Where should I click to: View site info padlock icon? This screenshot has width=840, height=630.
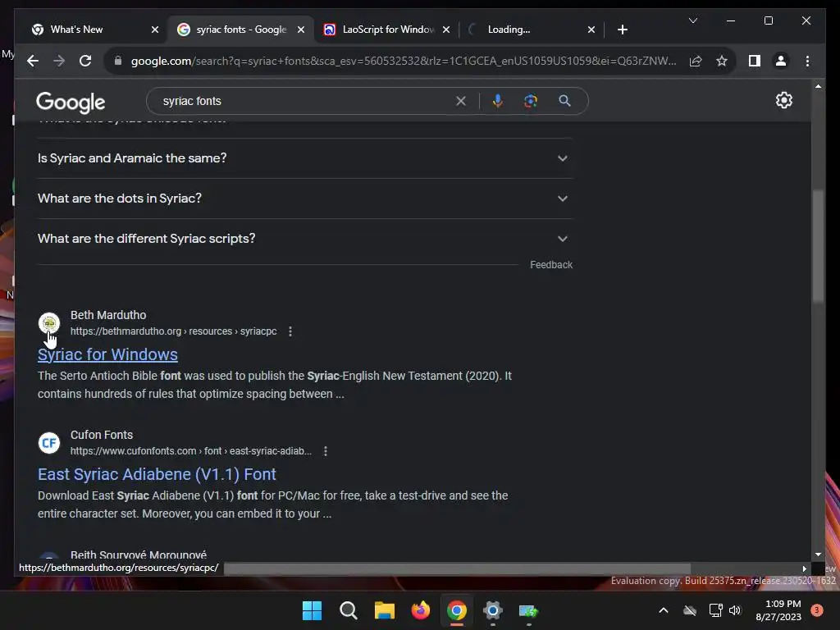coord(118,61)
